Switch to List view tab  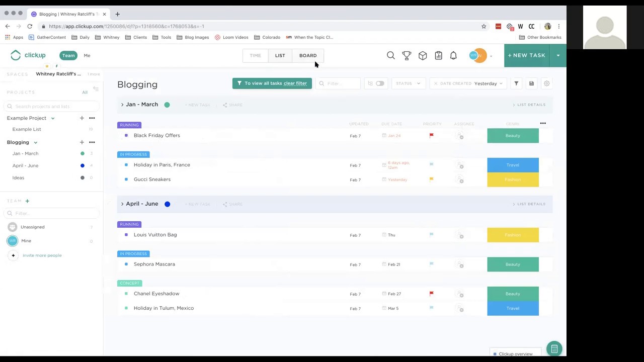[280, 55]
